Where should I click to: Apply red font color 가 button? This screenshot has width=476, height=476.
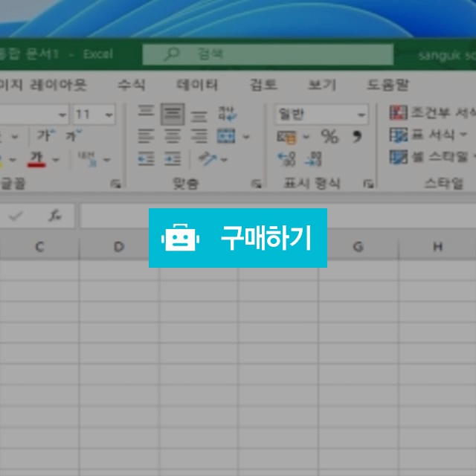(36, 159)
